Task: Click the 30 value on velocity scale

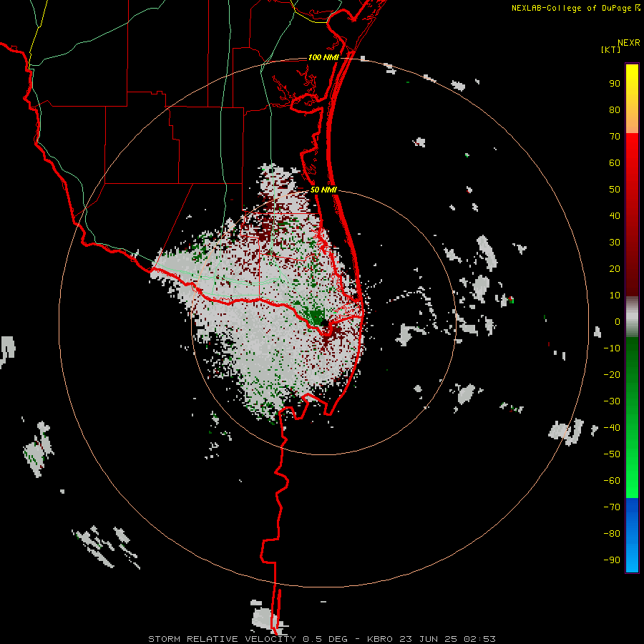Action: (x=615, y=243)
